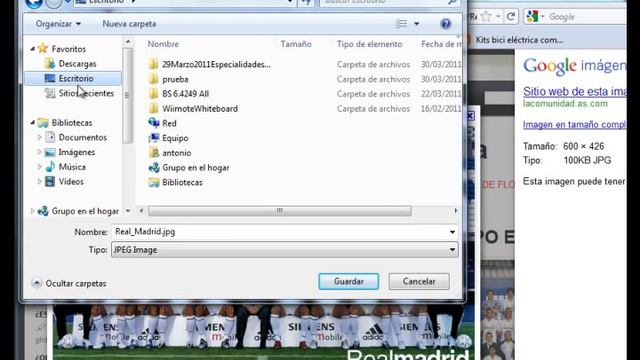Open the view options icon
The image size is (640, 360).
tap(402, 24)
